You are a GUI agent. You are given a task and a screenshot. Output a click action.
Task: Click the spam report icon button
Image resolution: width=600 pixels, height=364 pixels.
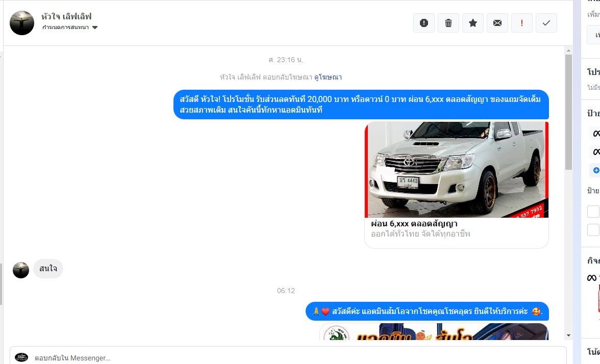(423, 23)
